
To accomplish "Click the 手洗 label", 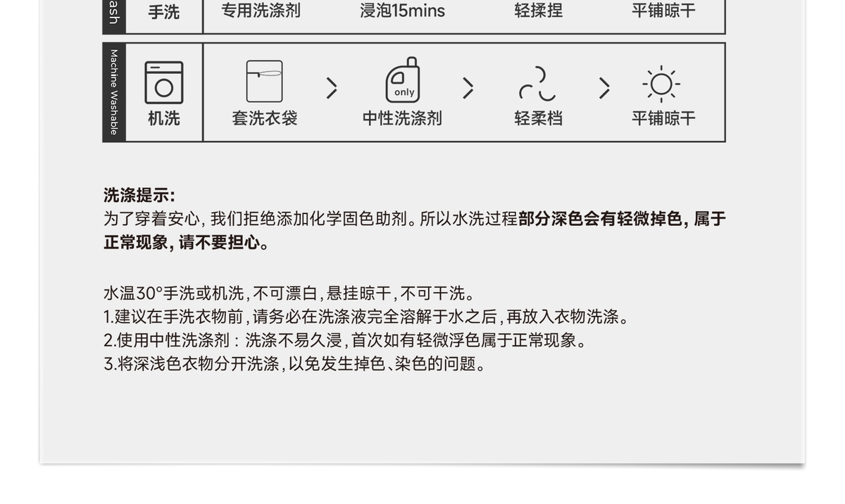I will 164,12.
